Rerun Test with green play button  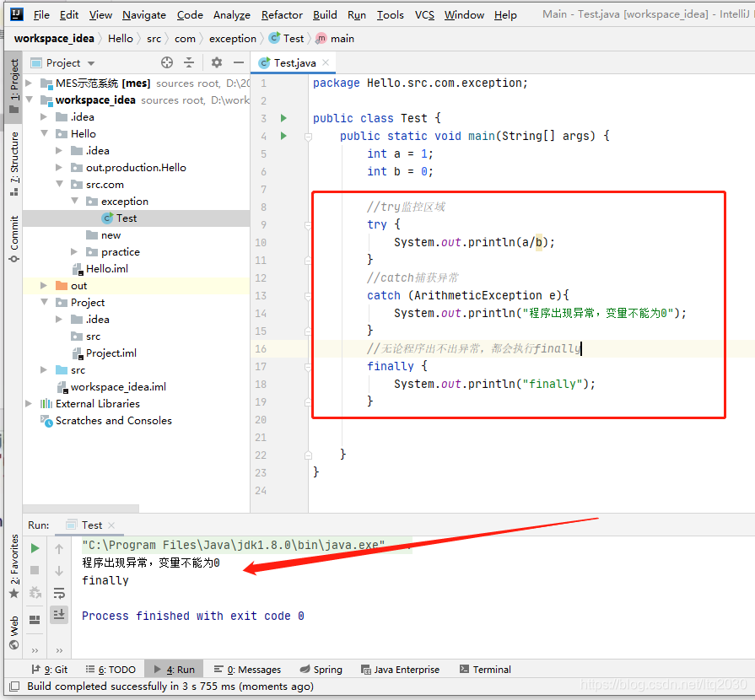click(35, 548)
